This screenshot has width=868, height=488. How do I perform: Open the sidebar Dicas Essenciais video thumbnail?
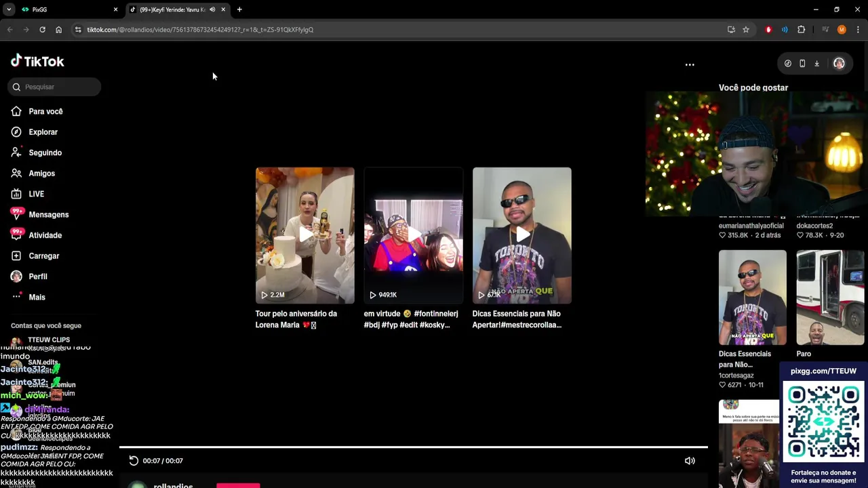pyautogui.click(x=753, y=298)
